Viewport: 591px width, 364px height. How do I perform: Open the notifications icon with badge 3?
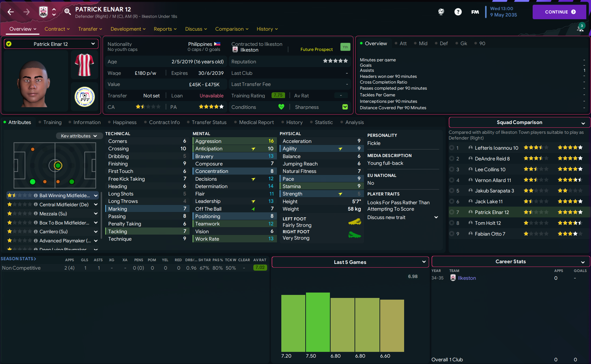581,28
